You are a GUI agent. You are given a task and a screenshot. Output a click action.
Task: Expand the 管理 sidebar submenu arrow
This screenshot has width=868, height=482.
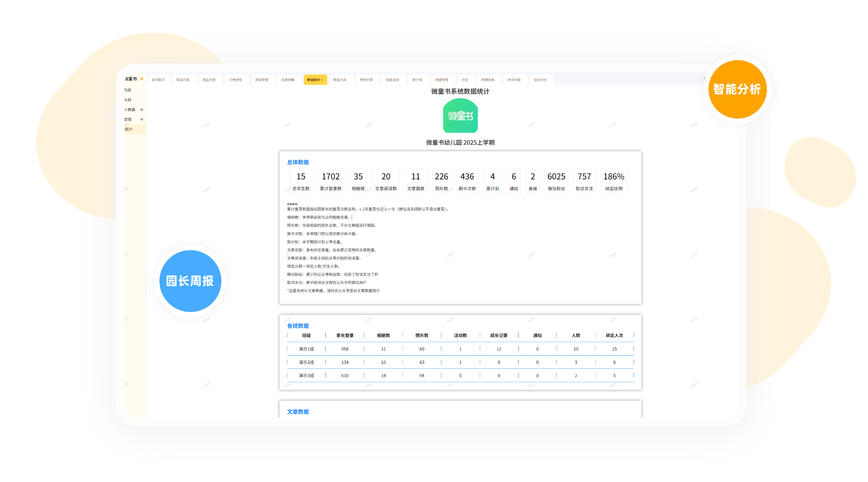tap(142, 119)
